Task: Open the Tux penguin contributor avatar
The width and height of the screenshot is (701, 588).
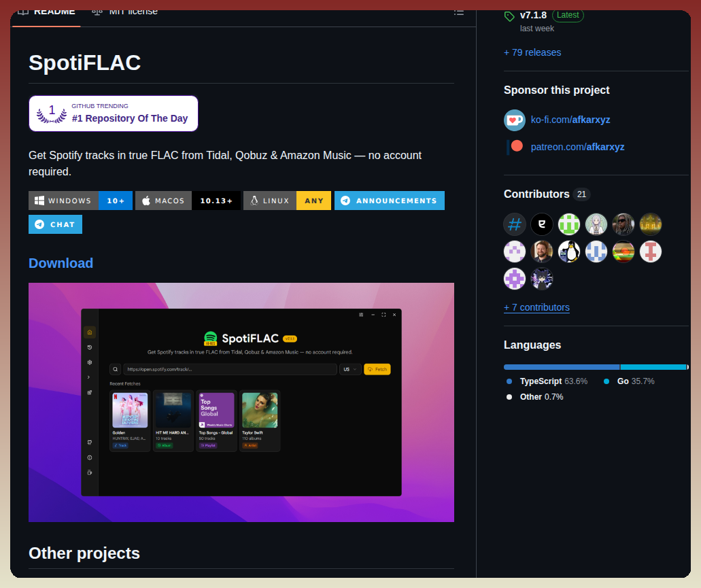Action: 569,252
